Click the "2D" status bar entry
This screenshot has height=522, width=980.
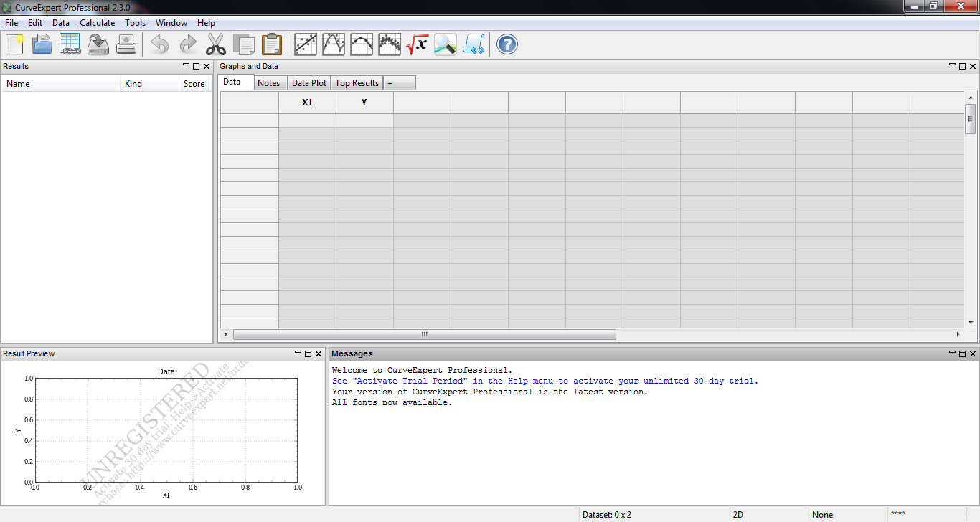(738, 515)
